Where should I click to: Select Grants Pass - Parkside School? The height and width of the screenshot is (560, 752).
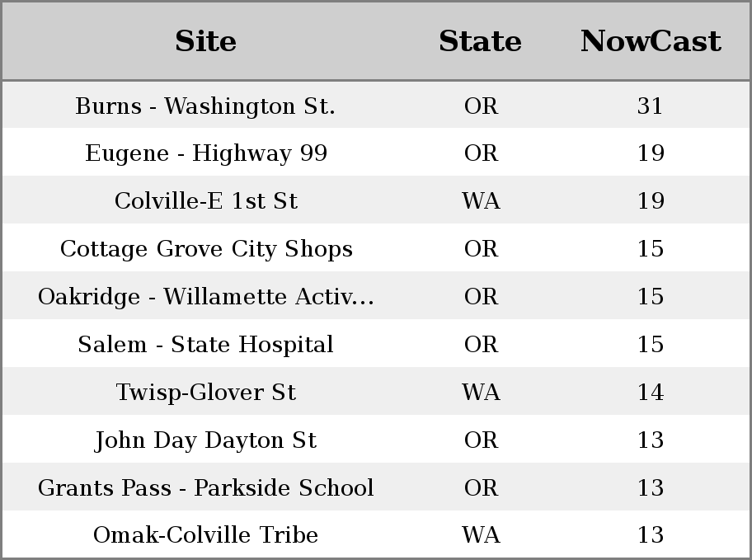click(206, 488)
